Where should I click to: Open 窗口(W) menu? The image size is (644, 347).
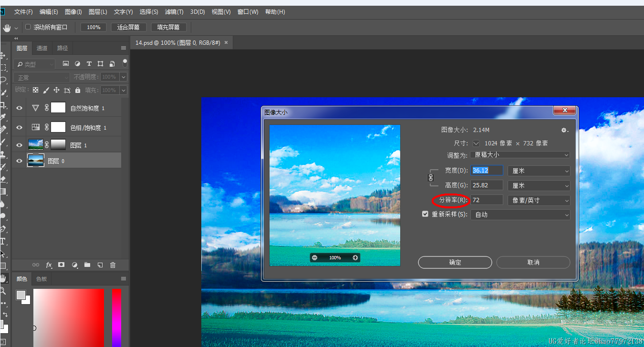pyautogui.click(x=248, y=12)
